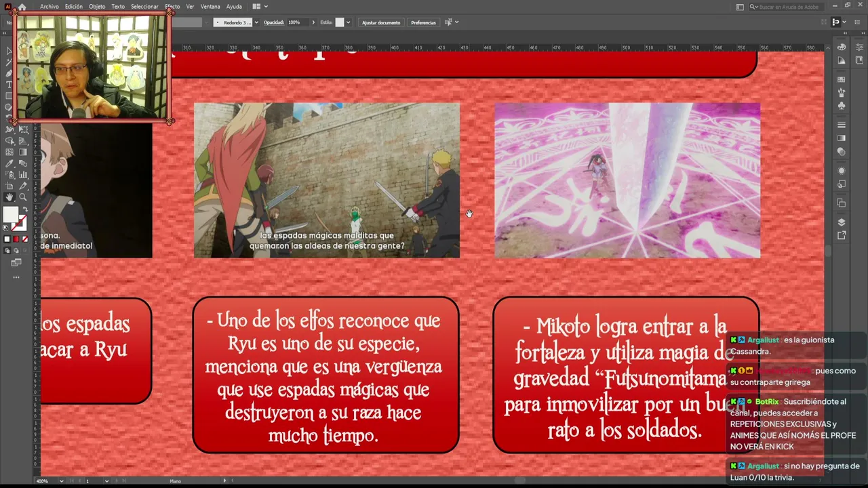Open the Appearance panel
868x488 pixels.
842,171
